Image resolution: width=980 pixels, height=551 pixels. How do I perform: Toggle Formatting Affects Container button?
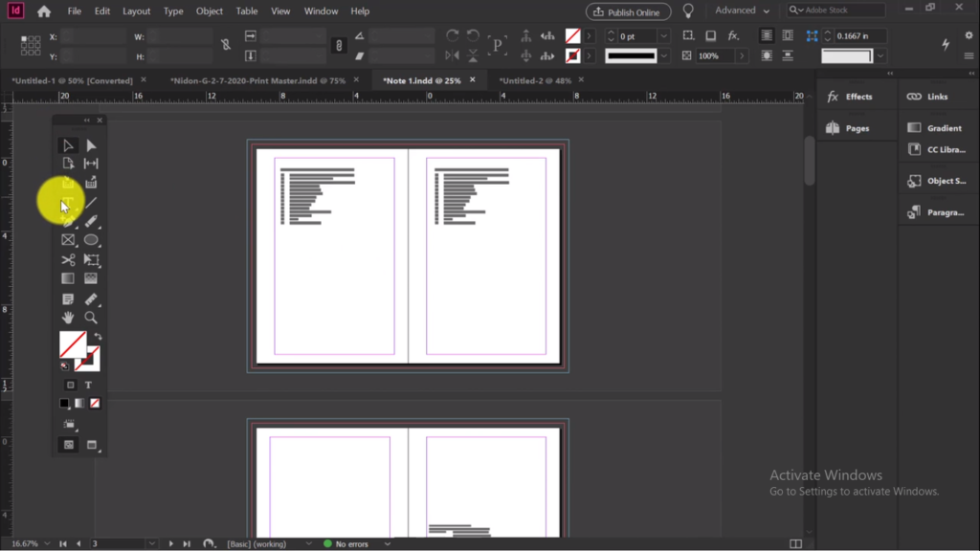pos(71,385)
